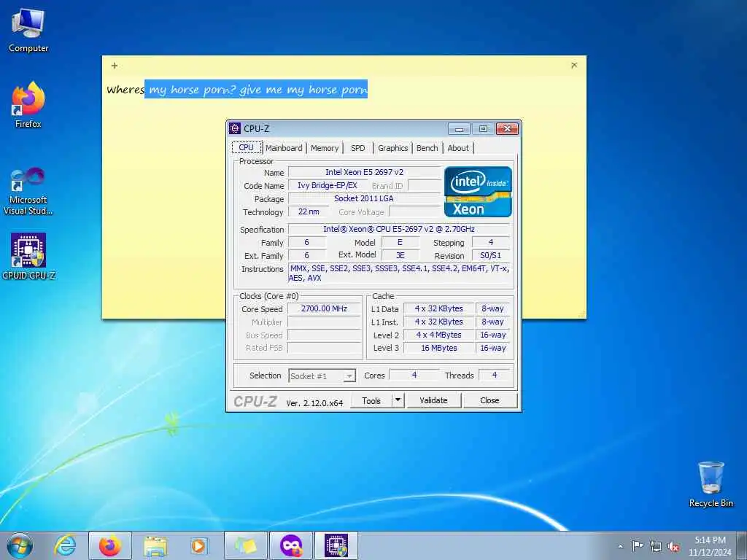Click the Ext. Model value 3E
The width and height of the screenshot is (747, 560).
(400, 255)
